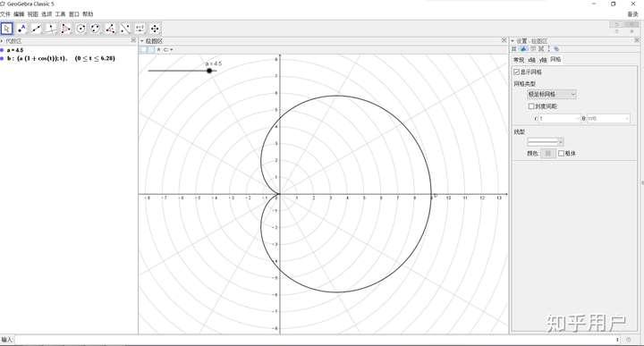The image size is (644, 346).
Task: Close the algebra view panel
Action: [x=133, y=40]
